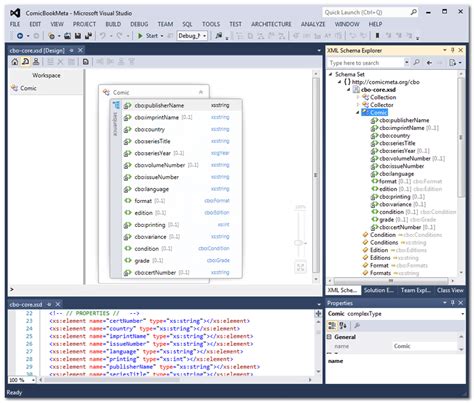Click the Visual Studio logo icon
474x403 pixels.
15,13
